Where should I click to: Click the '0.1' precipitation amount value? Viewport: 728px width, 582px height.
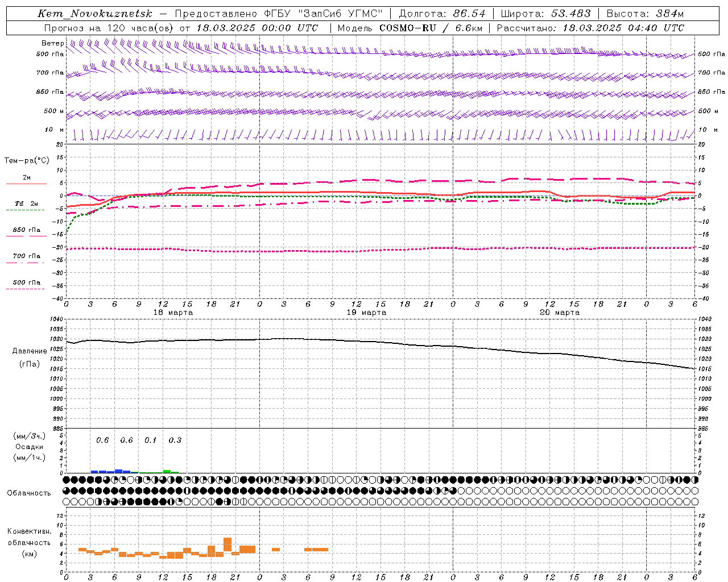[150, 440]
